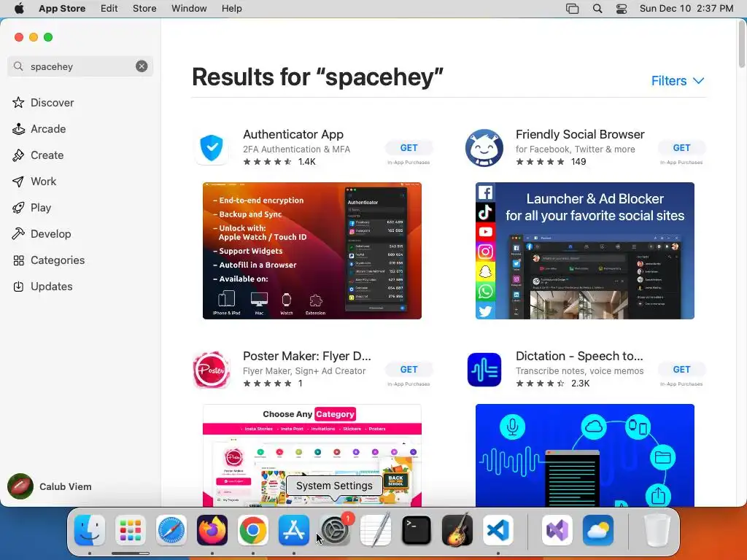Get Friendly Social Browser

click(x=681, y=147)
